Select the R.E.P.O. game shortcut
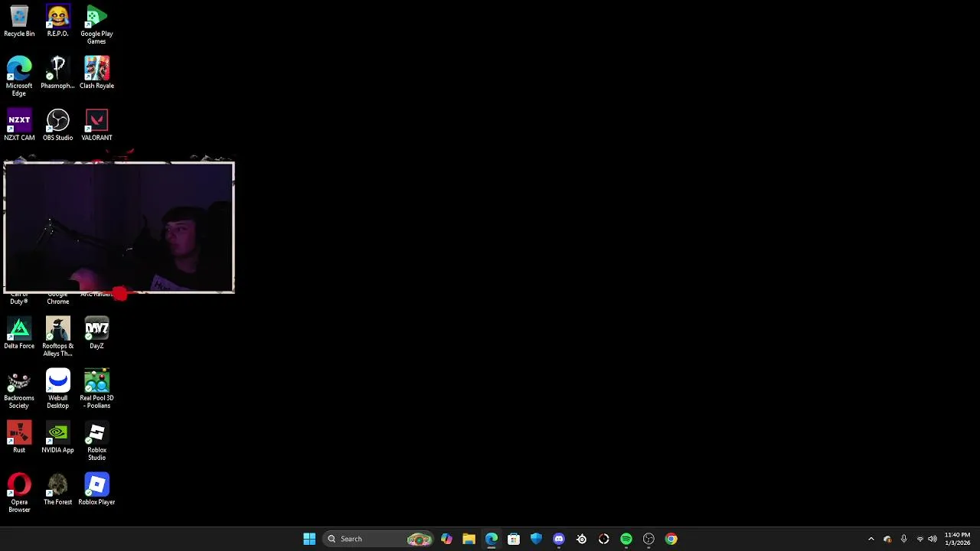 tap(57, 21)
